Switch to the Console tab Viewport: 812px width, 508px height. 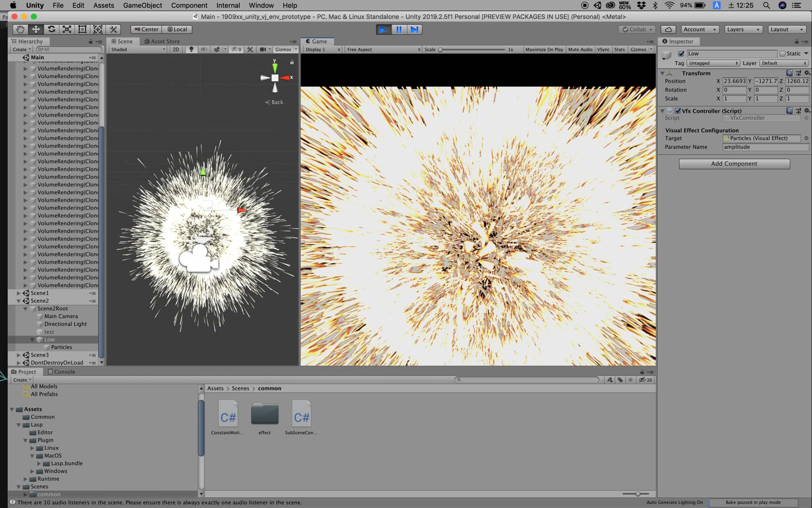click(62, 372)
